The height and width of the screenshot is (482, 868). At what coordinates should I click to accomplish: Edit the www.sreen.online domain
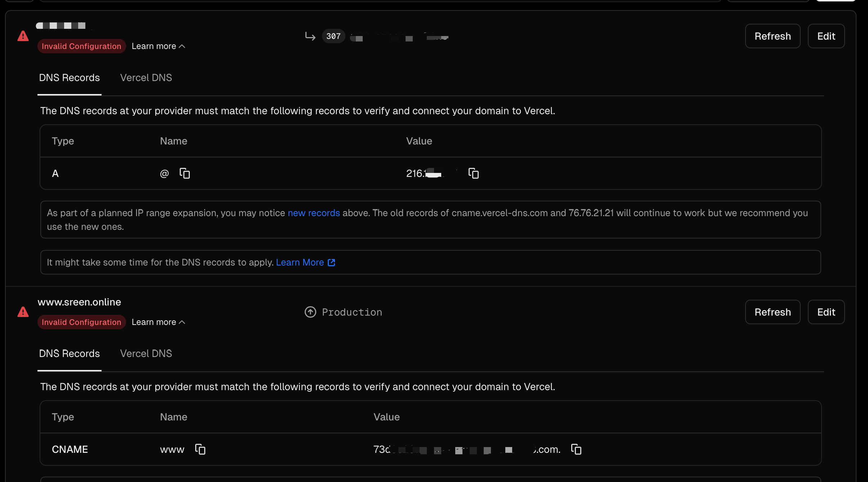pyautogui.click(x=826, y=312)
